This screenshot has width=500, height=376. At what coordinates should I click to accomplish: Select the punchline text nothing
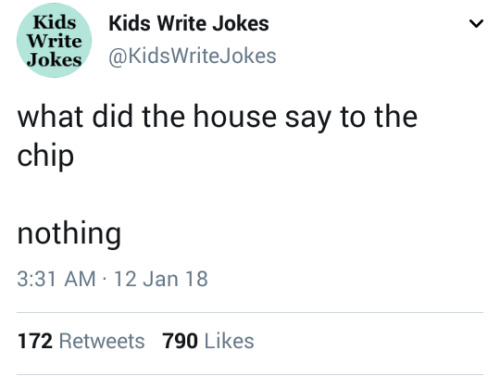coord(69,234)
